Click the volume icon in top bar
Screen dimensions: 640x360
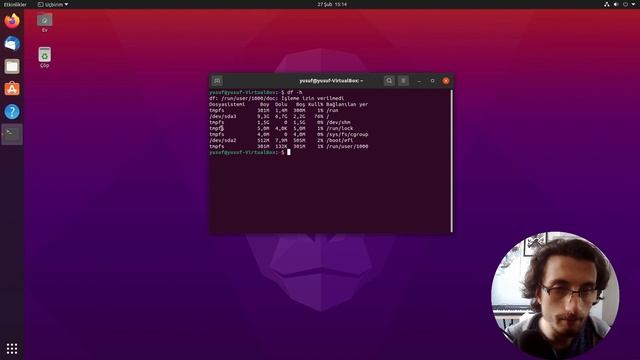point(616,4)
